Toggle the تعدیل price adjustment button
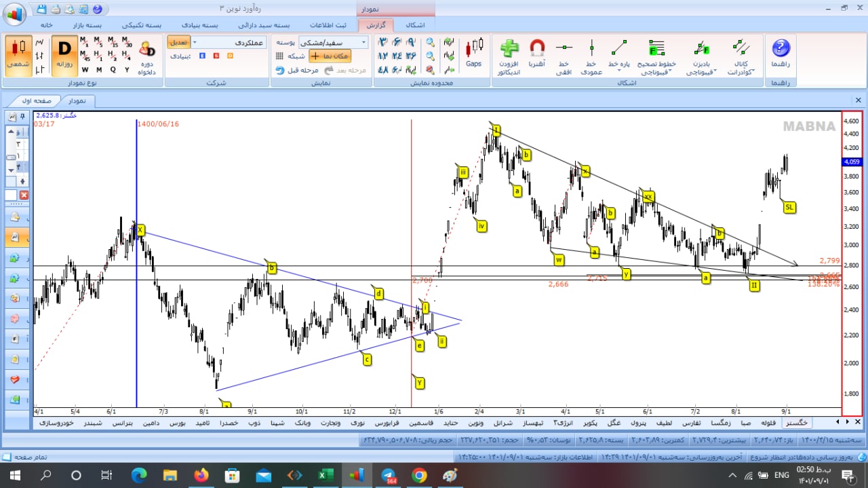 (178, 42)
